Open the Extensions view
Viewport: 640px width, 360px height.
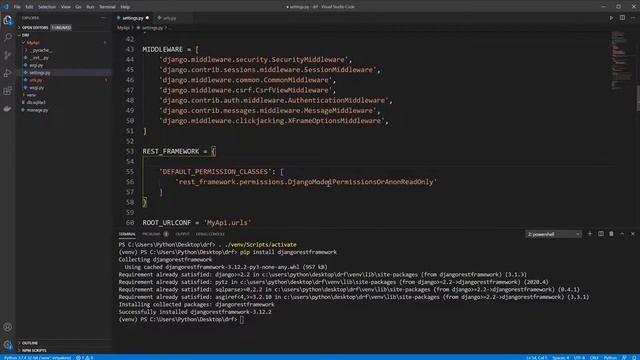pyautogui.click(x=7, y=91)
